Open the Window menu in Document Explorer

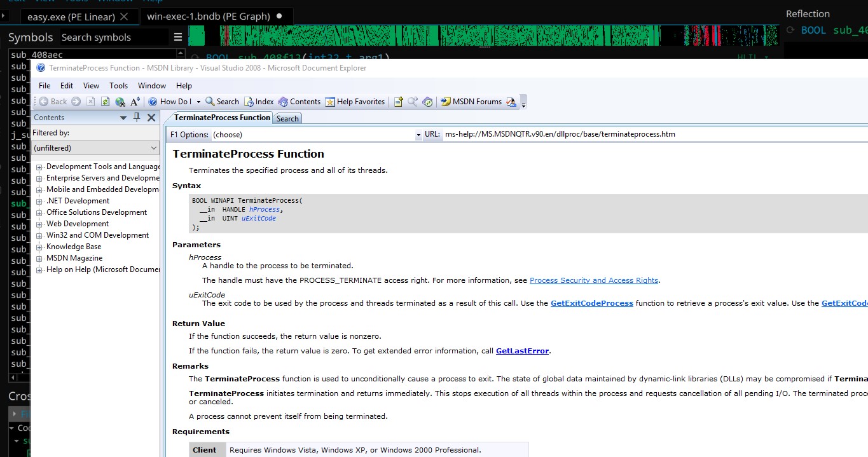click(x=152, y=86)
